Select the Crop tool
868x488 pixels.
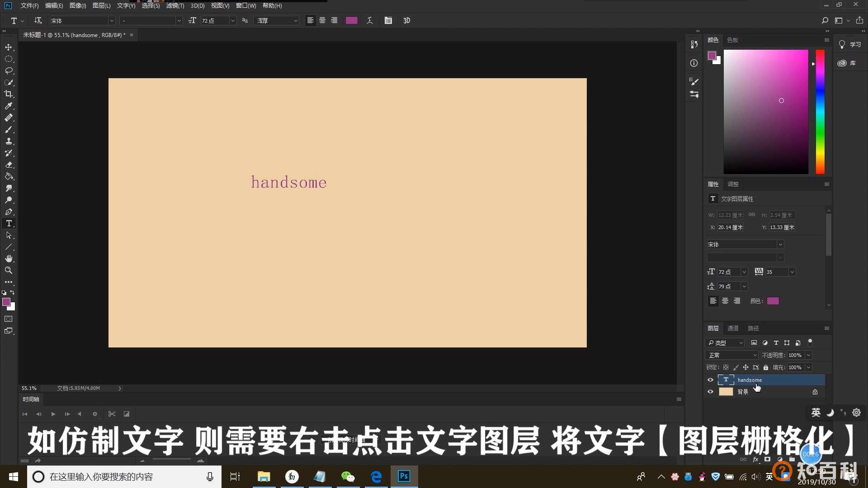click(9, 94)
